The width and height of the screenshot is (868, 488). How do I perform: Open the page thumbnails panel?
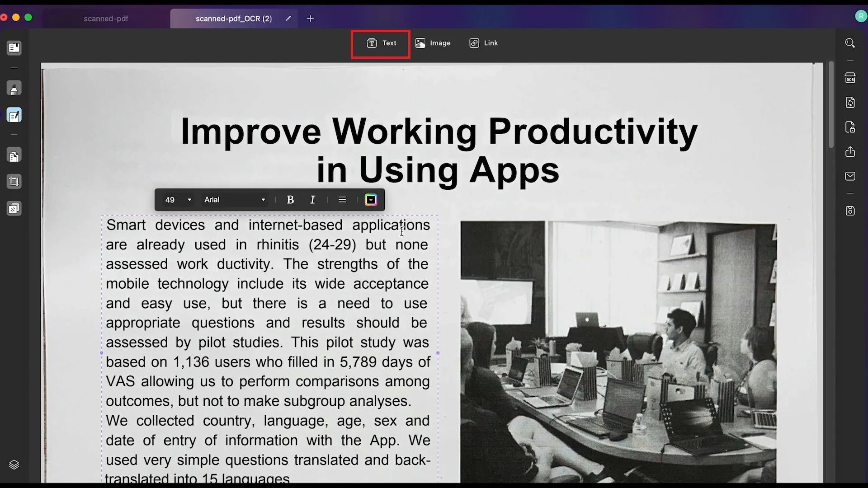coord(14,48)
